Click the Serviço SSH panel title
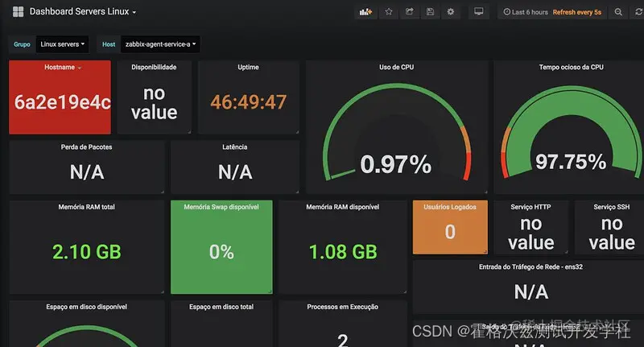 pos(611,207)
